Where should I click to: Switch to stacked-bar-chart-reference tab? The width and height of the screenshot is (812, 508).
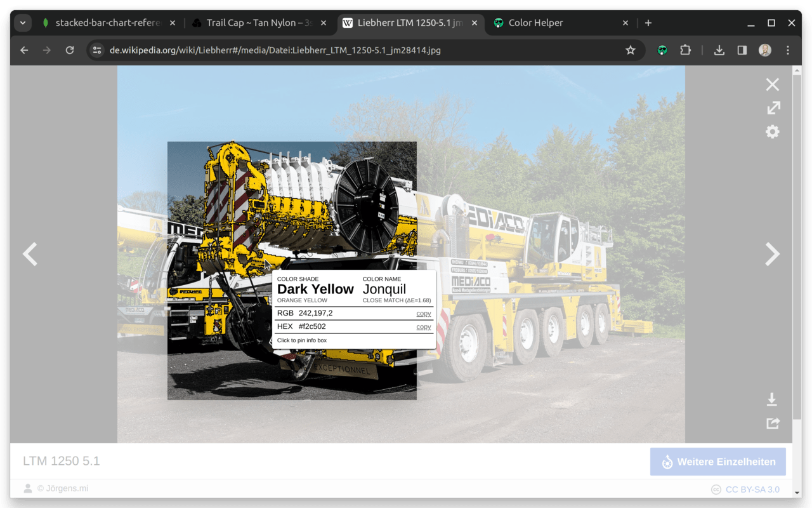pyautogui.click(x=108, y=23)
